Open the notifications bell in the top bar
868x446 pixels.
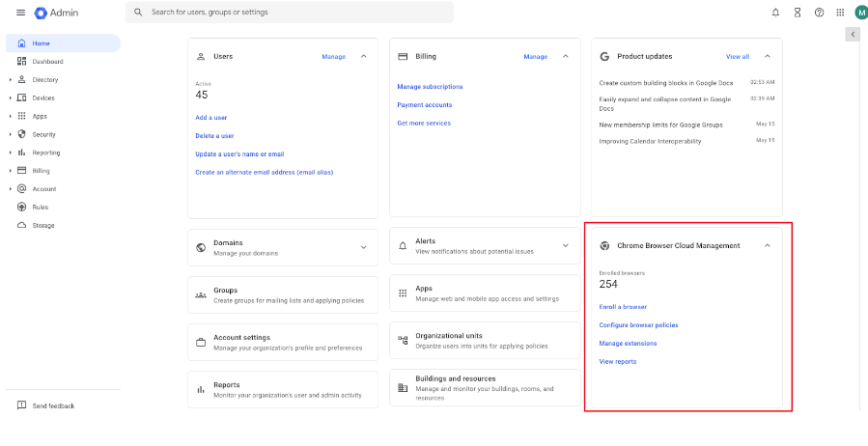click(775, 13)
